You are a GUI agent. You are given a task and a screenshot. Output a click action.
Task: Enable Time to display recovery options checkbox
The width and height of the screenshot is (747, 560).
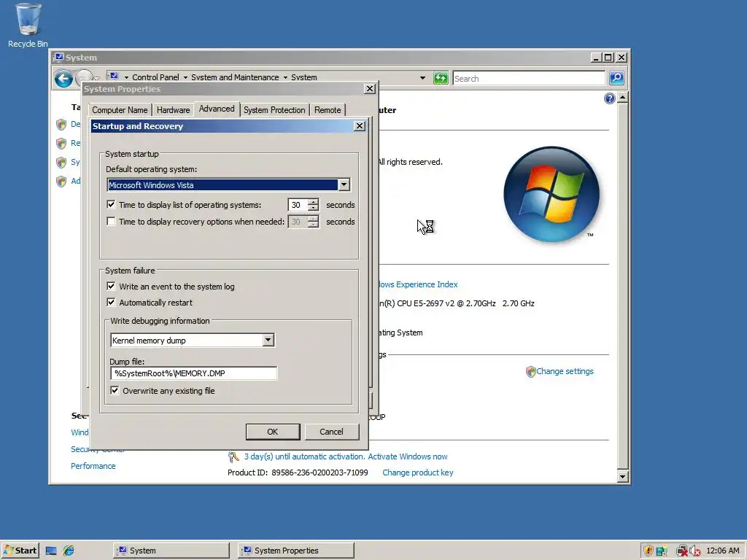tap(111, 222)
